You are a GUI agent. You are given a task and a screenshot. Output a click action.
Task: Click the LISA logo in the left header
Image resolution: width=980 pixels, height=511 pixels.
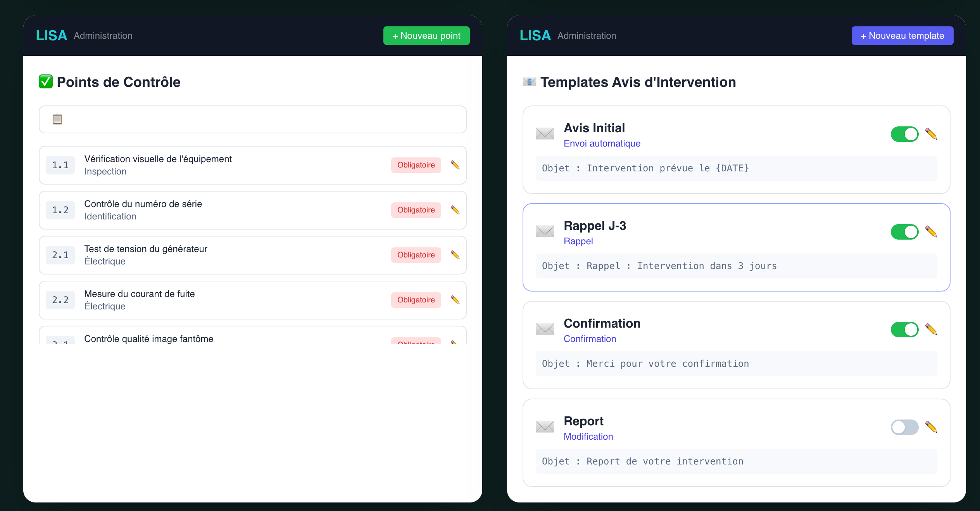[51, 35]
